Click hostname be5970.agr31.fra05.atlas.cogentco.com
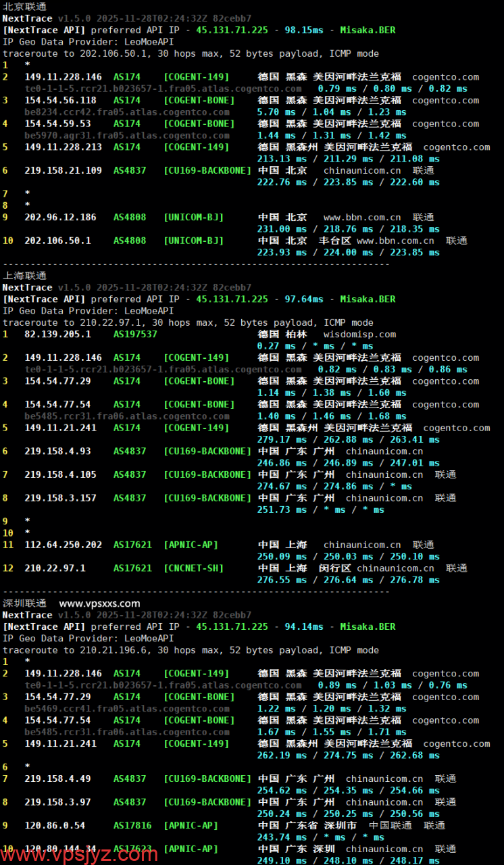 pyautogui.click(x=127, y=135)
